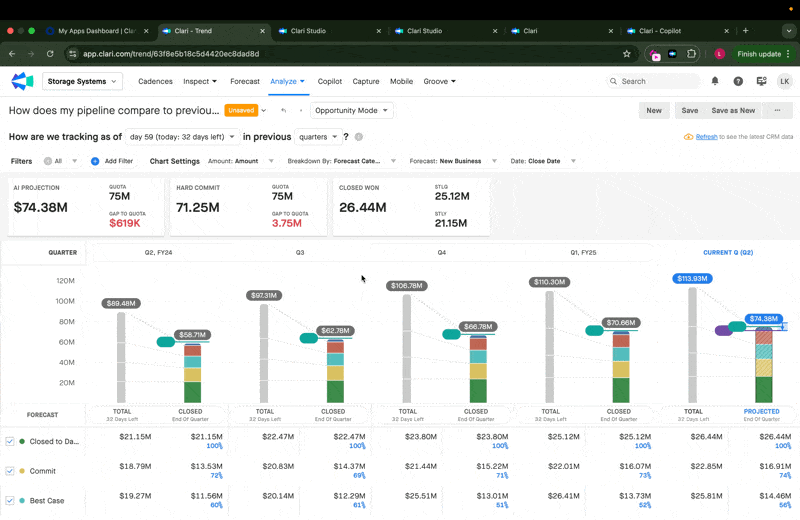Click the Clari logo home icon

(x=22, y=81)
